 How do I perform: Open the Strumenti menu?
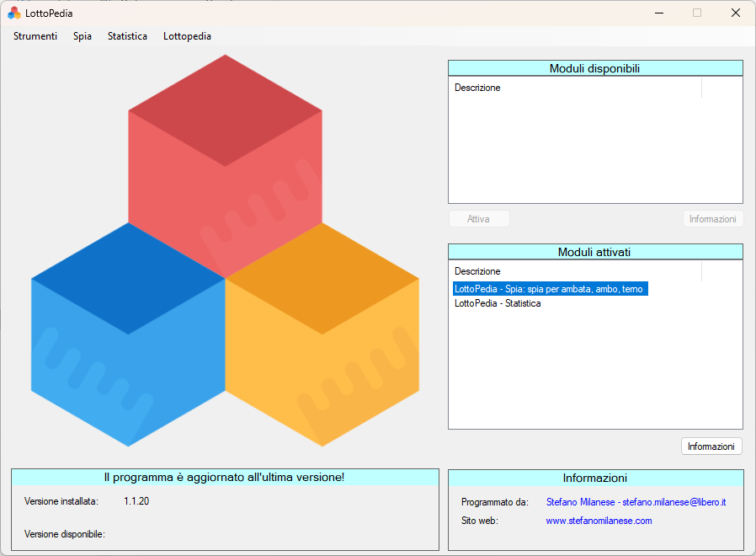coord(35,36)
